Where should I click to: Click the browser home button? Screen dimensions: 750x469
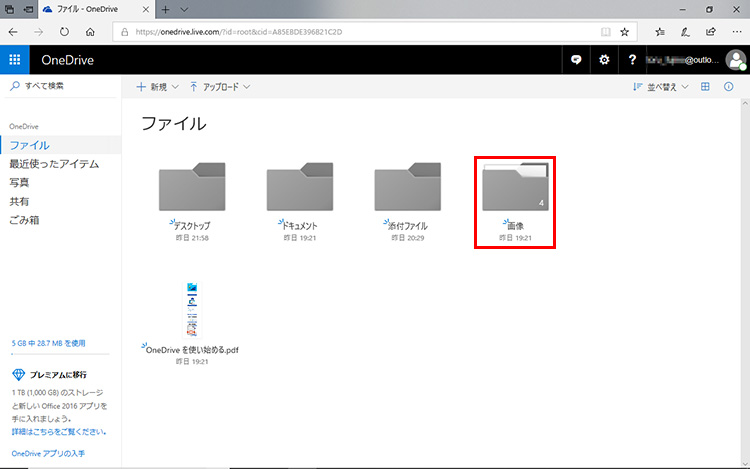[x=91, y=32]
